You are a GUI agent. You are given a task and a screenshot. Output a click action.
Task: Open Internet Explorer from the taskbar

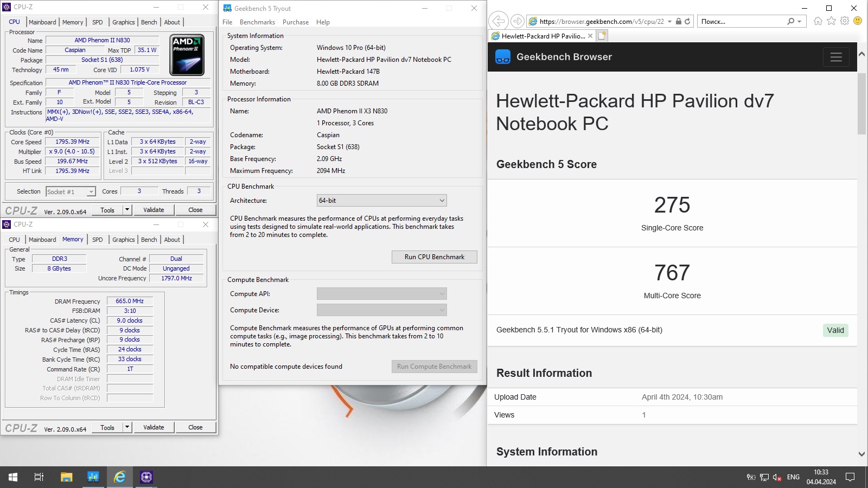coord(119,477)
